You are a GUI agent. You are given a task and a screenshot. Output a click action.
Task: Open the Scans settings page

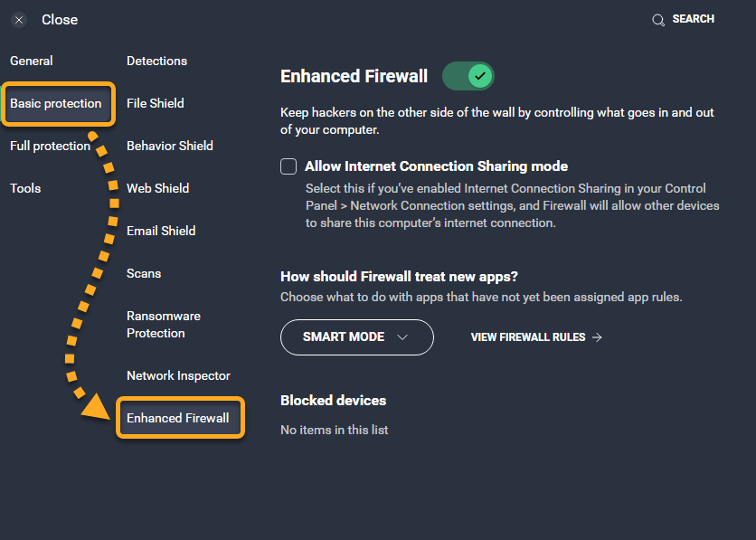pyautogui.click(x=144, y=273)
